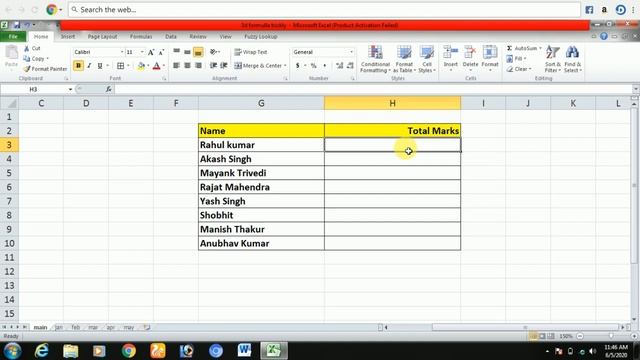Click the Paste clipboard icon
Viewport: 640px width, 360px height.
[11, 53]
